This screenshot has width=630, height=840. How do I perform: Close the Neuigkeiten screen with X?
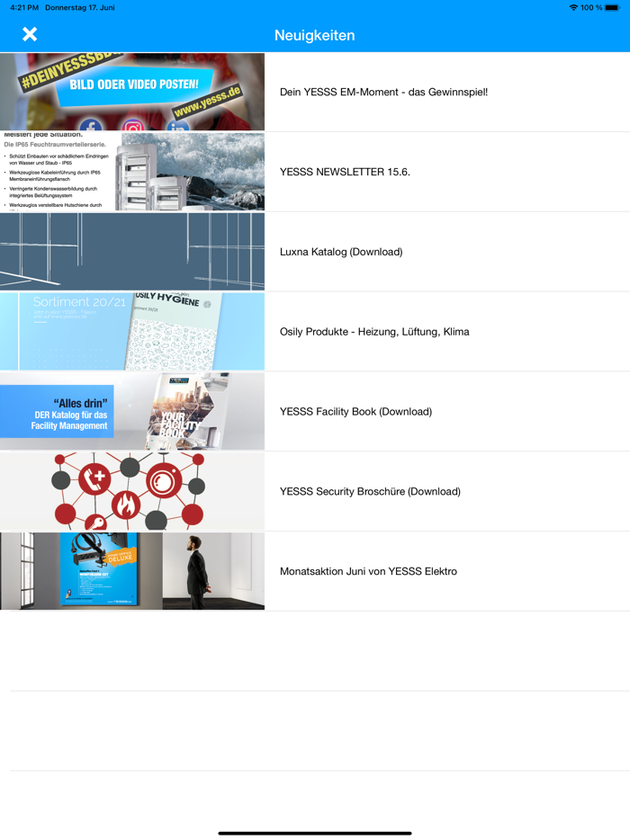click(x=30, y=34)
